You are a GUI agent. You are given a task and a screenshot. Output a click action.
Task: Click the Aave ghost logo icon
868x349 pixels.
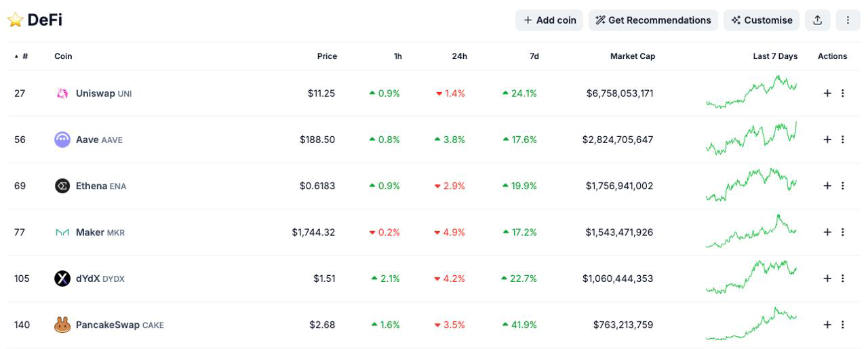[x=62, y=140]
